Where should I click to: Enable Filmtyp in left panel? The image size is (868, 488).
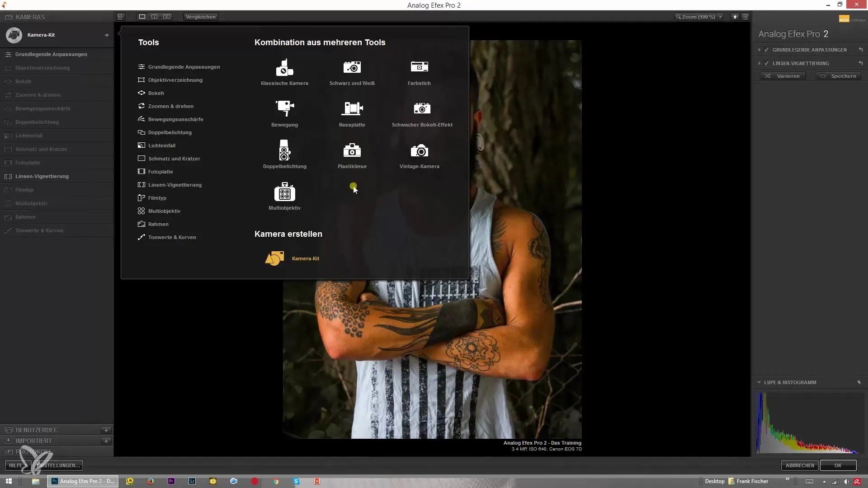[x=57, y=190]
